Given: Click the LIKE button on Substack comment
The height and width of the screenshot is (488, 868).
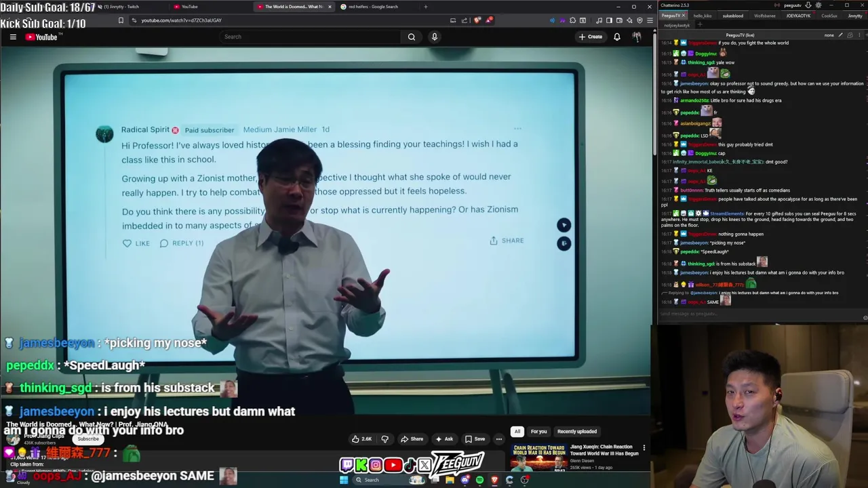Looking at the screenshot, I should coord(136,243).
